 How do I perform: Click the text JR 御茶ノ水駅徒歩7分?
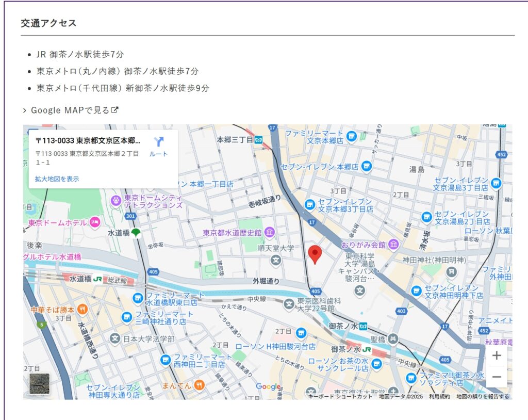tap(80, 54)
